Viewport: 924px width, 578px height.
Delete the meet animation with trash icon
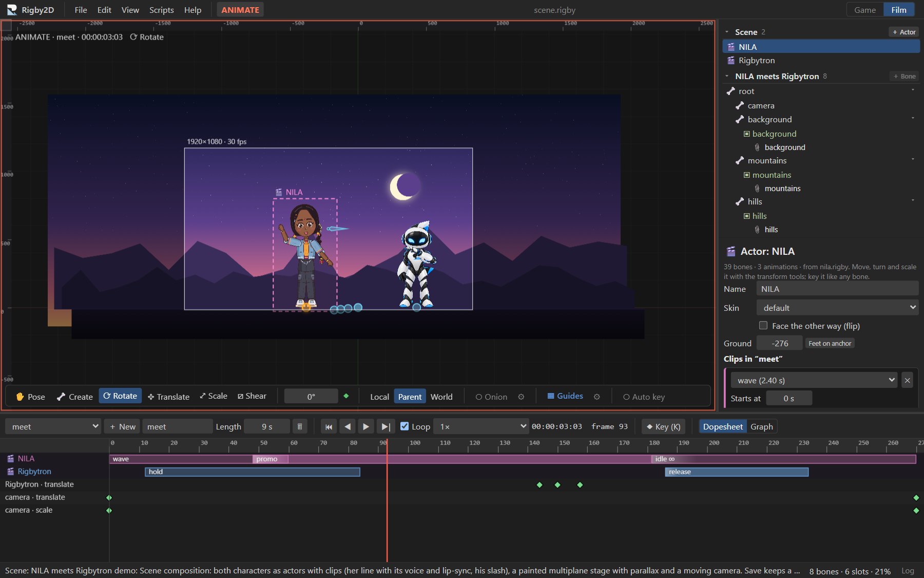(300, 426)
